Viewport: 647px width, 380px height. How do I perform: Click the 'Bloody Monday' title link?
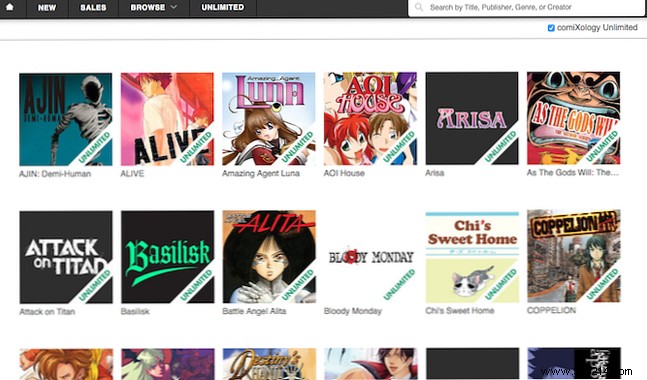coord(353,311)
